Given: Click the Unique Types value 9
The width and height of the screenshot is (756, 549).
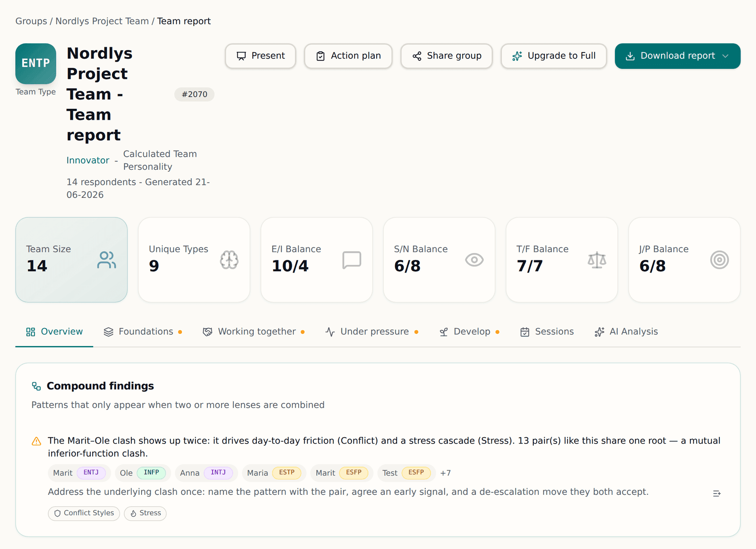Looking at the screenshot, I should [154, 266].
